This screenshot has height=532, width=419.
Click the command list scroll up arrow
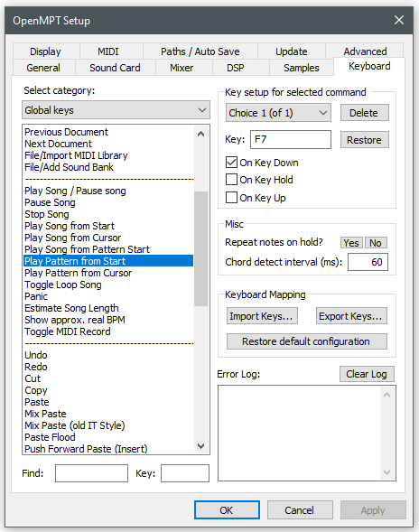200,134
